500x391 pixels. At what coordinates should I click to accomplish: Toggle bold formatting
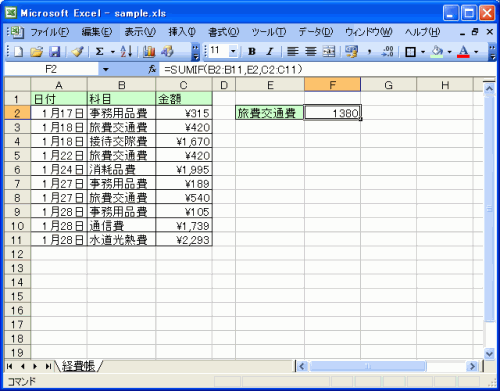252,52
